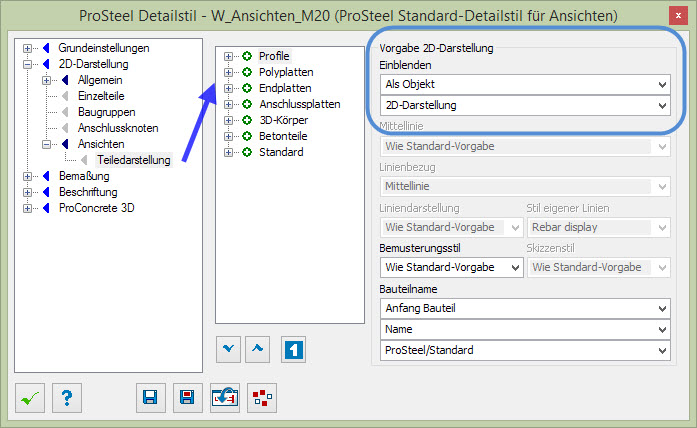Viewport: 697px width, 428px height.
Task: Expand the Endplatten node in the parts list
Action: tap(228, 88)
